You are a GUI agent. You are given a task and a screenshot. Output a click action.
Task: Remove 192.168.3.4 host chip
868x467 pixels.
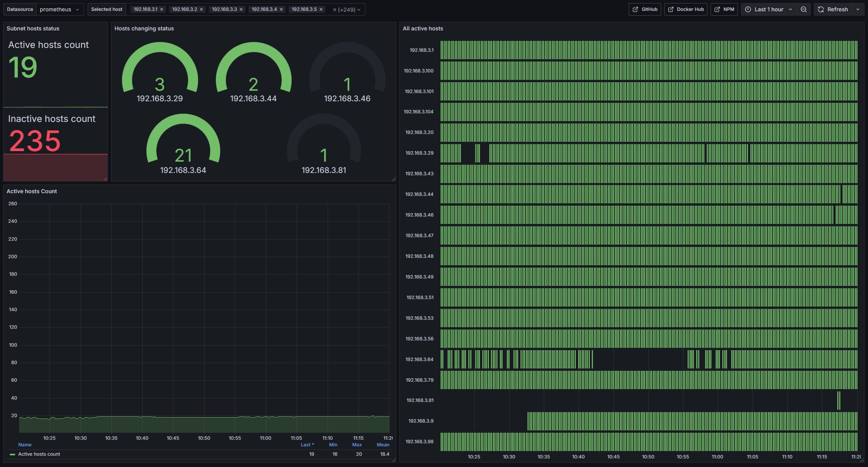pyautogui.click(x=281, y=9)
